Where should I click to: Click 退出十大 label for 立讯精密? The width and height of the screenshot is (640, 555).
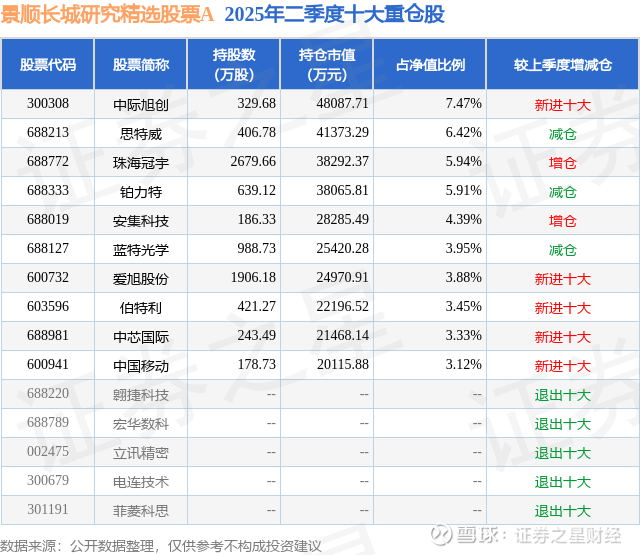pyautogui.click(x=562, y=453)
